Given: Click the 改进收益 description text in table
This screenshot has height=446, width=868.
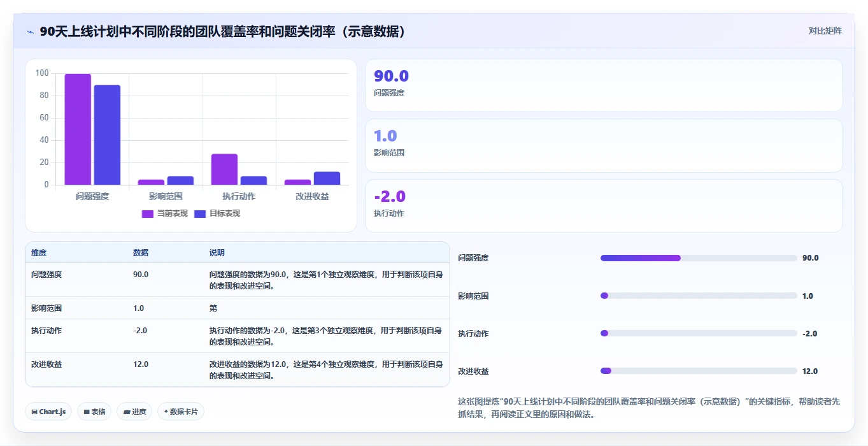Looking at the screenshot, I should [326, 370].
